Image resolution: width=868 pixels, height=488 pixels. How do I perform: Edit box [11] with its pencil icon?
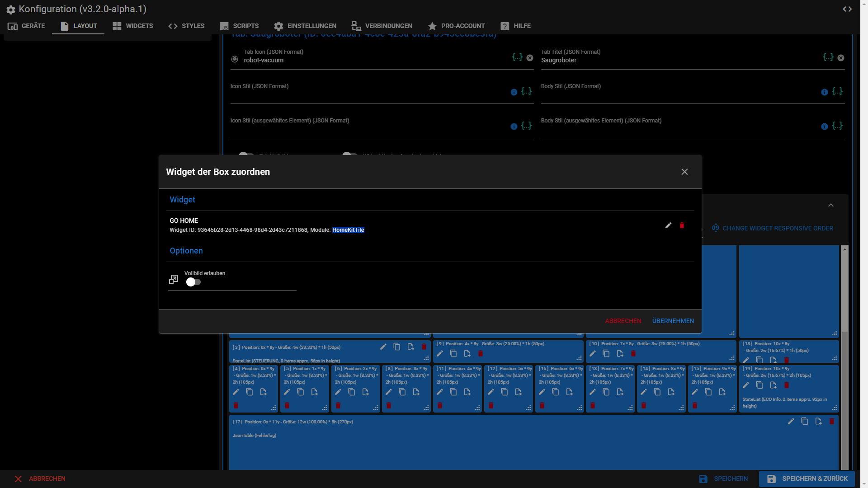[x=439, y=392]
